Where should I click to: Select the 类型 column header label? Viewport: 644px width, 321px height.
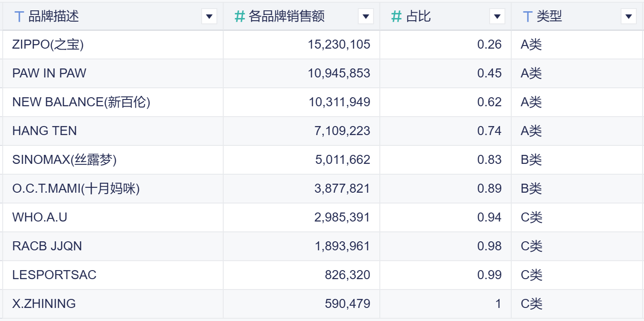549,17
